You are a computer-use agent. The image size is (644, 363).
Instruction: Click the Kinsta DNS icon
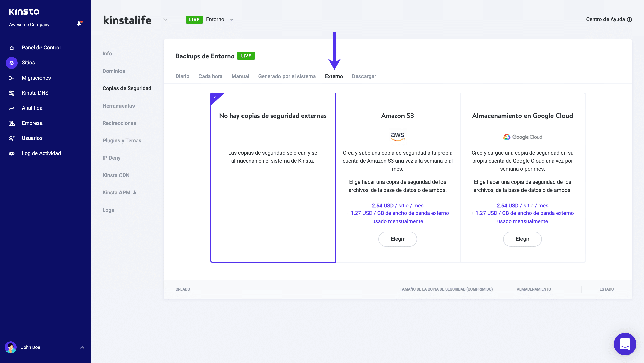point(12,93)
